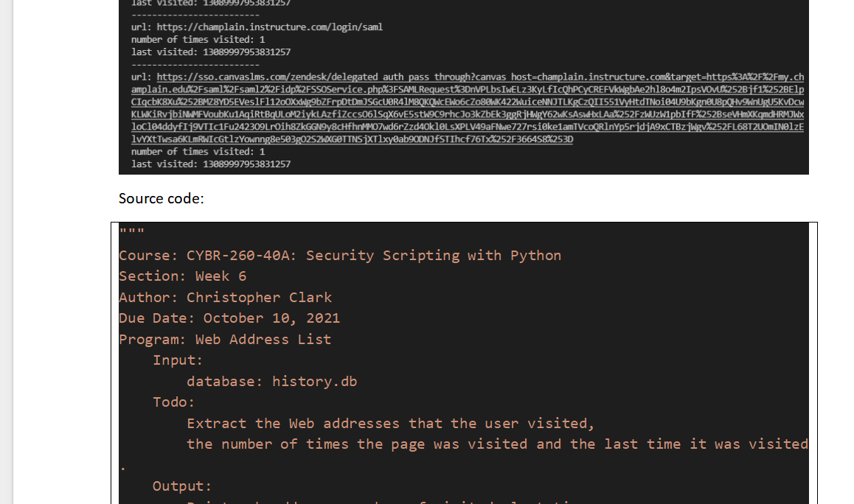854x504 pixels.
Task: Click the triple-quote docstring opener
Action: [x=133, y=230]
